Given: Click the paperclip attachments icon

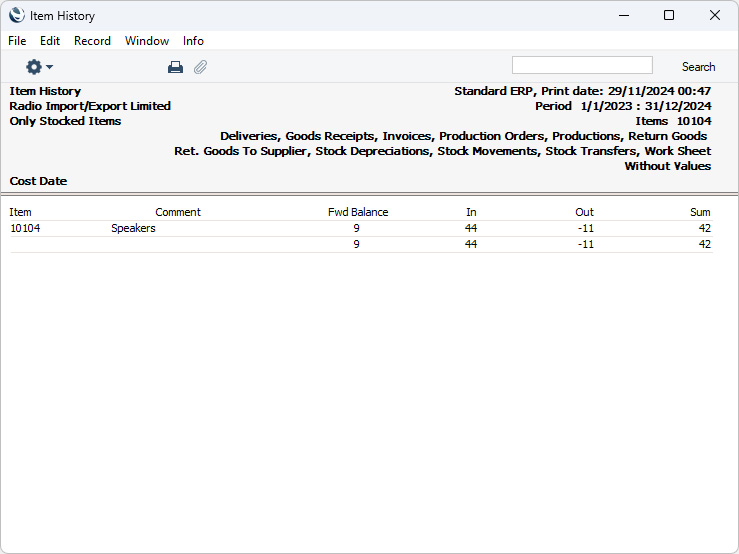Looking at the screenshot, I should point(200,67).
